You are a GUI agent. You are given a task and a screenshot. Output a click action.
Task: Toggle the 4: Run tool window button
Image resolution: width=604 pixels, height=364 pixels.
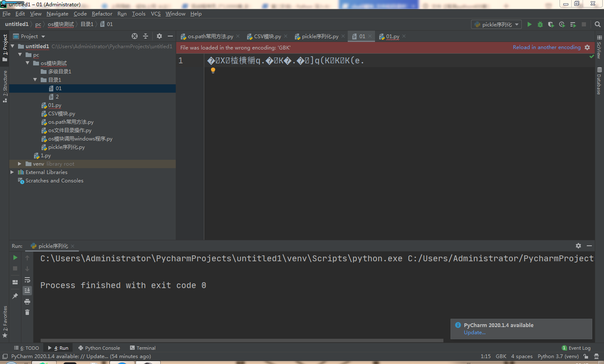(x=58, y=348)
